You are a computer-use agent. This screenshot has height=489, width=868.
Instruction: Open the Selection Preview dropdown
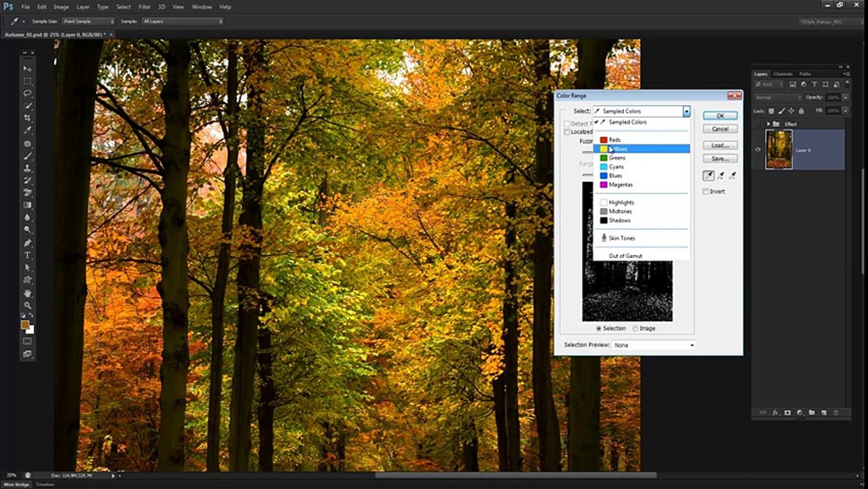pos(653,345)
